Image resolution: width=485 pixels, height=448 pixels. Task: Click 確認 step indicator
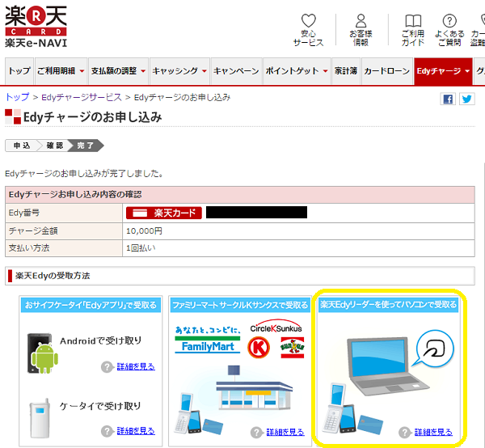tap(55, 146)
